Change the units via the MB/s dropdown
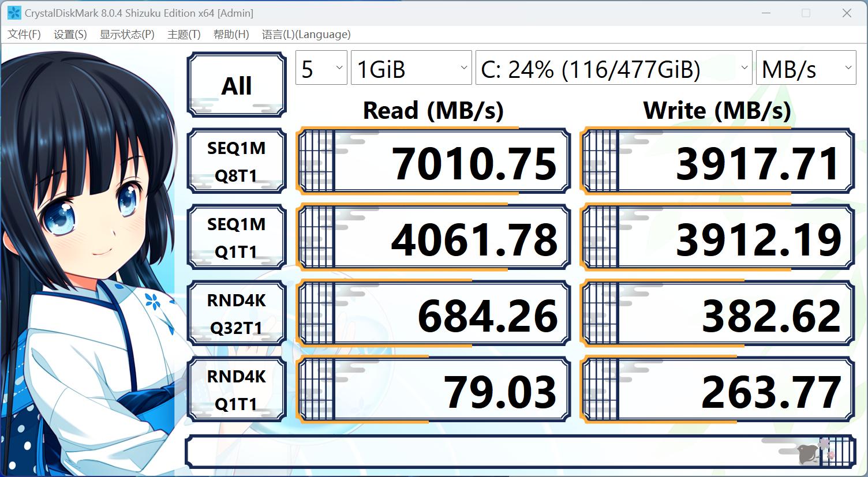Viewport: 868px width, 477px height. tap(806, 67)
